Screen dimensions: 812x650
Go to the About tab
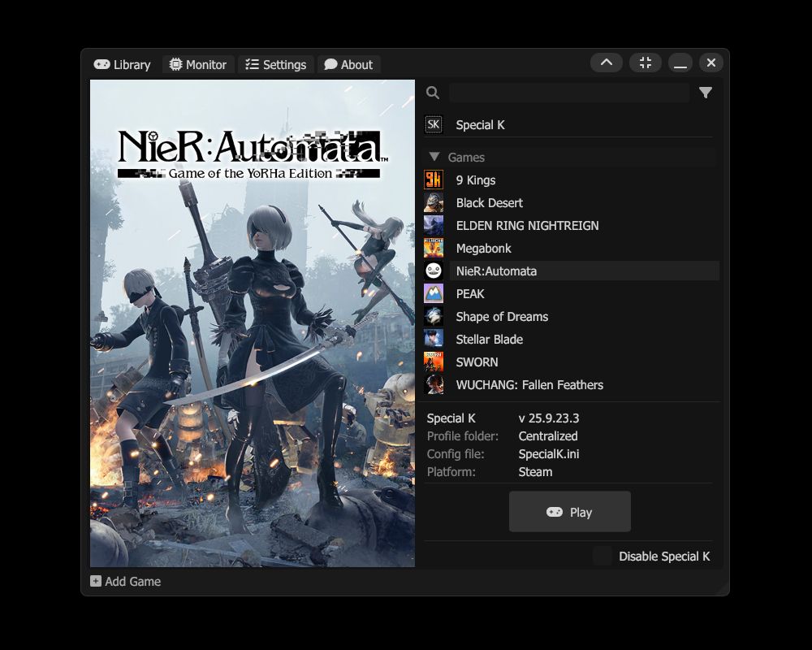coord(348,65)
